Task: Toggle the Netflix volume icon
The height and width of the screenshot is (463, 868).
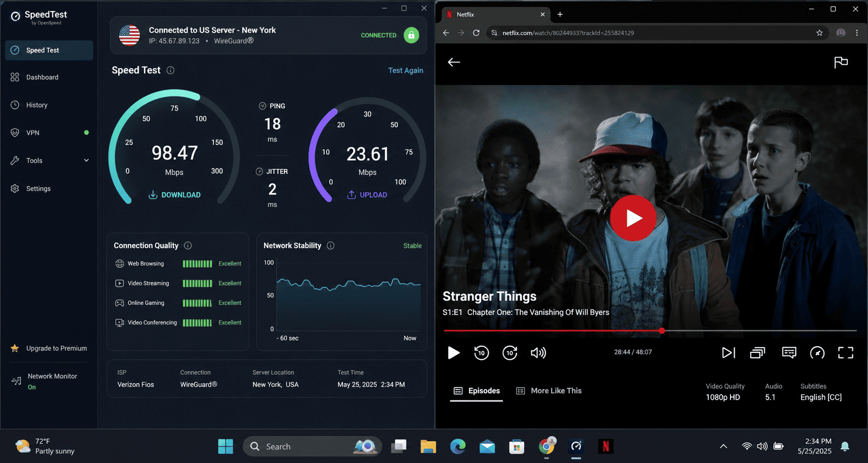Action: [x=538, y=353]
